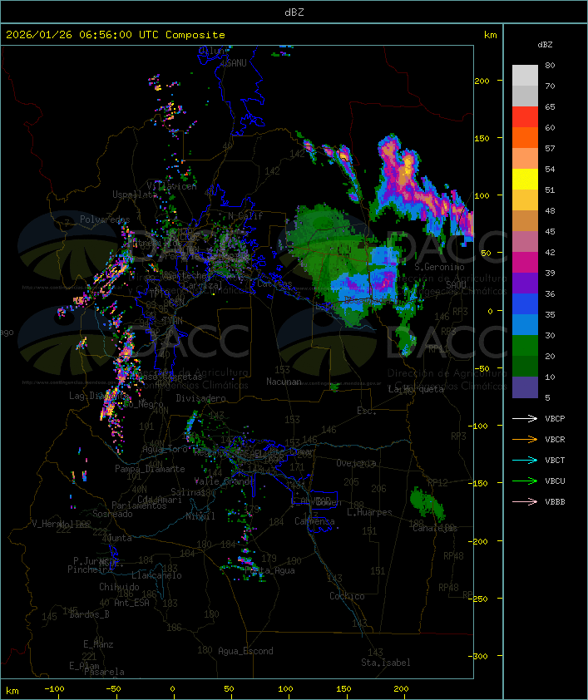Click the white VBCP arrow icon
The height and width of the screenshot is (700, 588).
point(525,419)
